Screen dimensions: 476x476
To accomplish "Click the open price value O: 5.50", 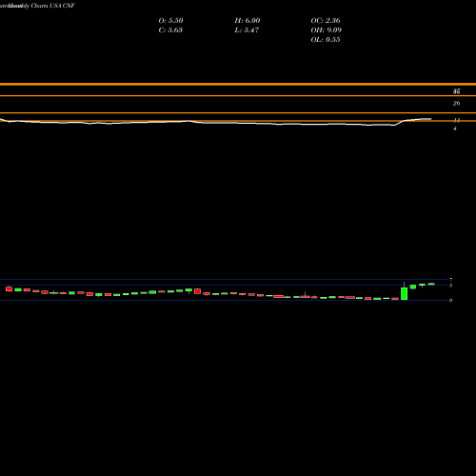I will [x=170, y=21].
